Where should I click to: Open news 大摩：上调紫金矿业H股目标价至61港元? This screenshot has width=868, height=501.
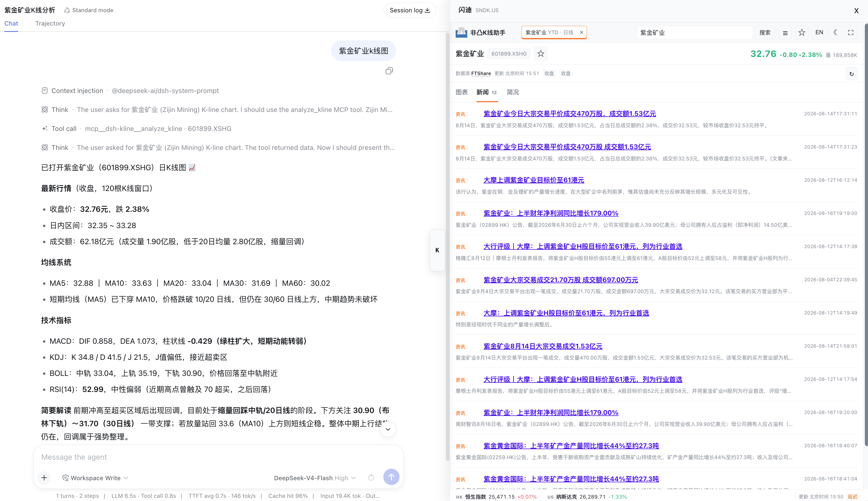(566, 313)
